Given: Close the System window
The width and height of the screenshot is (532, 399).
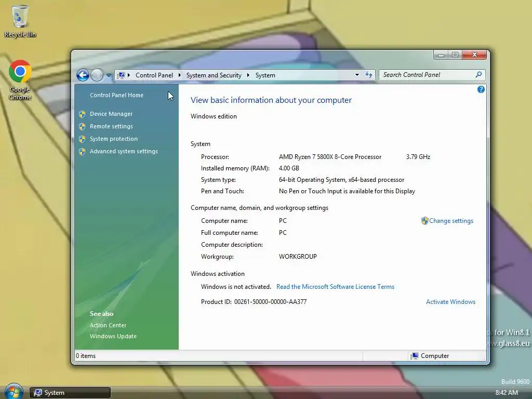Looking at the screenshot, I should click(x=474, y=55).
